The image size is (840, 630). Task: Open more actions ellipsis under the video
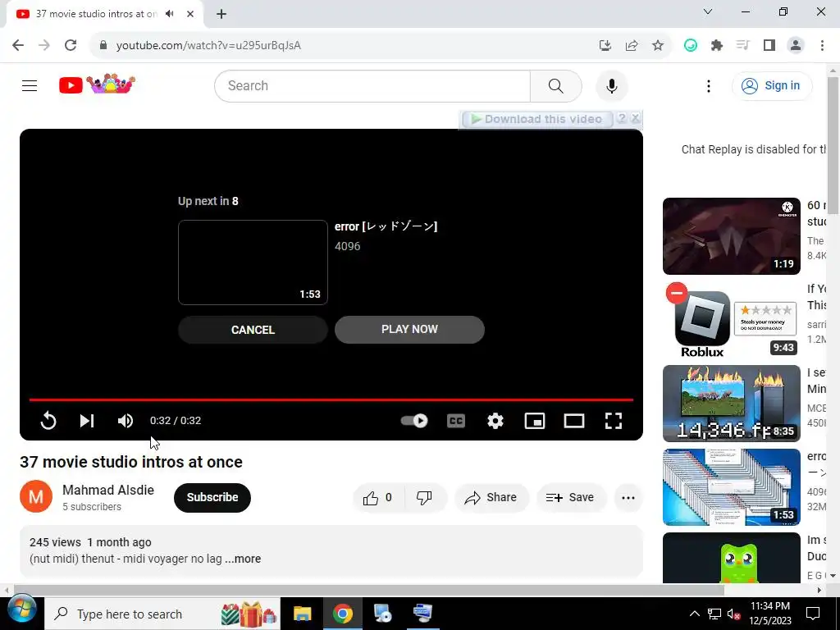coord(628,498)
